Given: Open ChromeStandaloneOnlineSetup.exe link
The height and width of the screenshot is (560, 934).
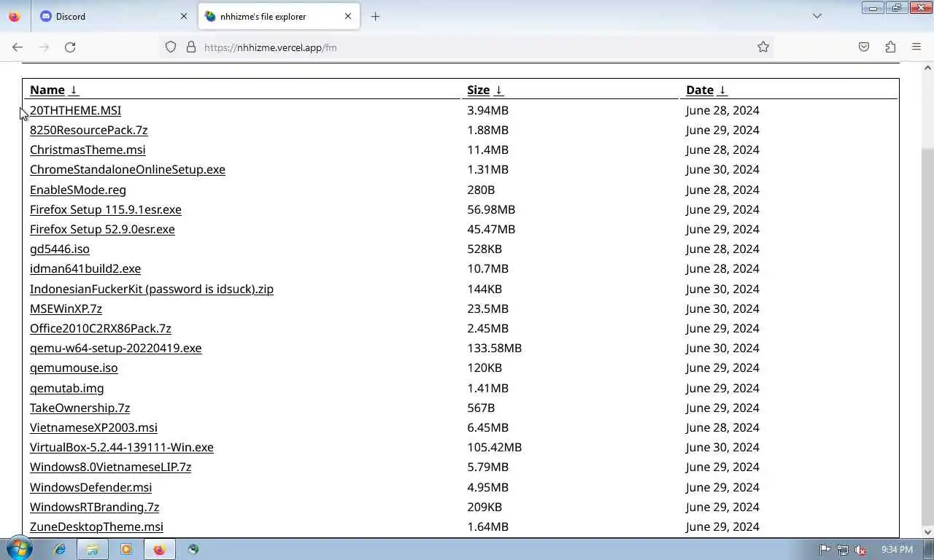Looking at the screenshot, I should pos(127,169).
